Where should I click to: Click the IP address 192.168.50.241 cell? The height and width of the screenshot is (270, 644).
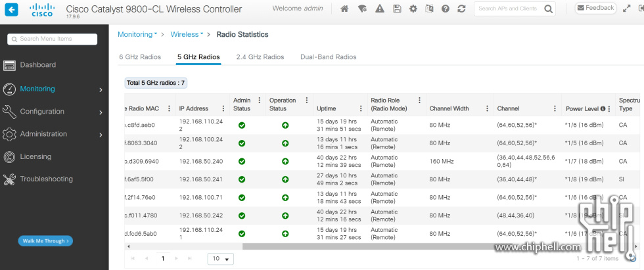[201, 179]
